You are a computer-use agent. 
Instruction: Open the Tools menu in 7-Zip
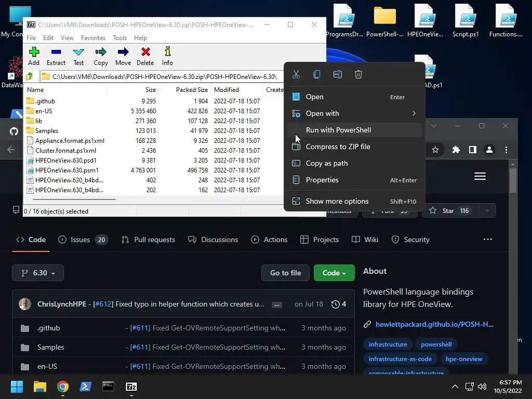point(119,37)
